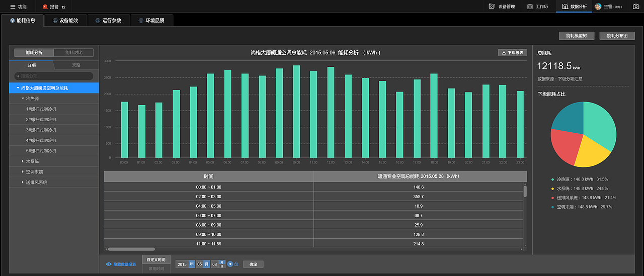Screen dimensions: 644x276
Task: Click the tallest bar at 10:00
Action: pyautogui.click(x=296, y=112)
